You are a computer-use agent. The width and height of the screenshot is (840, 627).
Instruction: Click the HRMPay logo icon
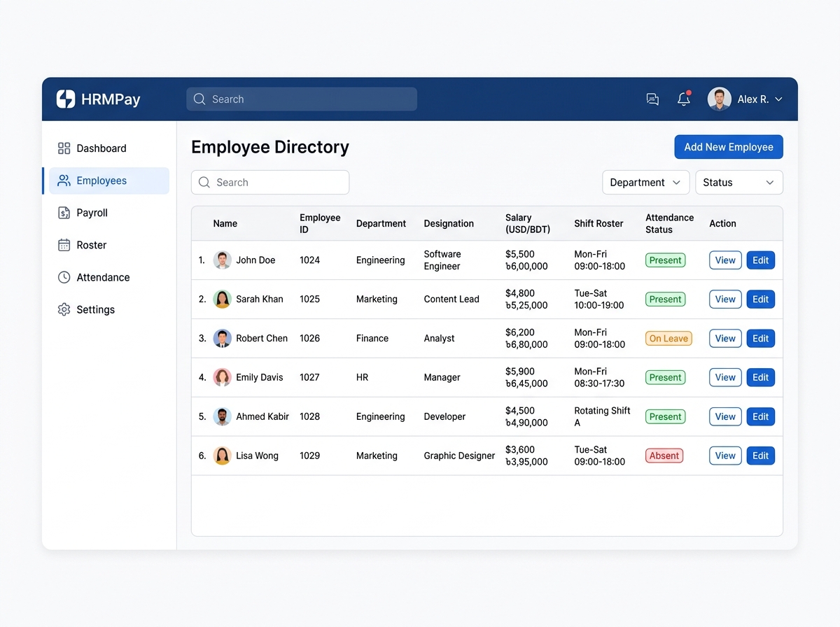(x=65, y=99)
